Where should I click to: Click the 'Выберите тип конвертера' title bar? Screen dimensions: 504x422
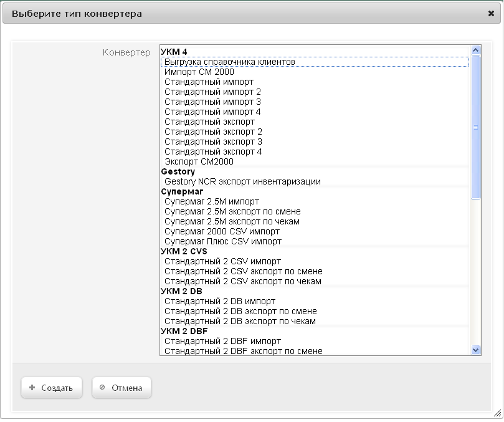(x=252, y=14)
